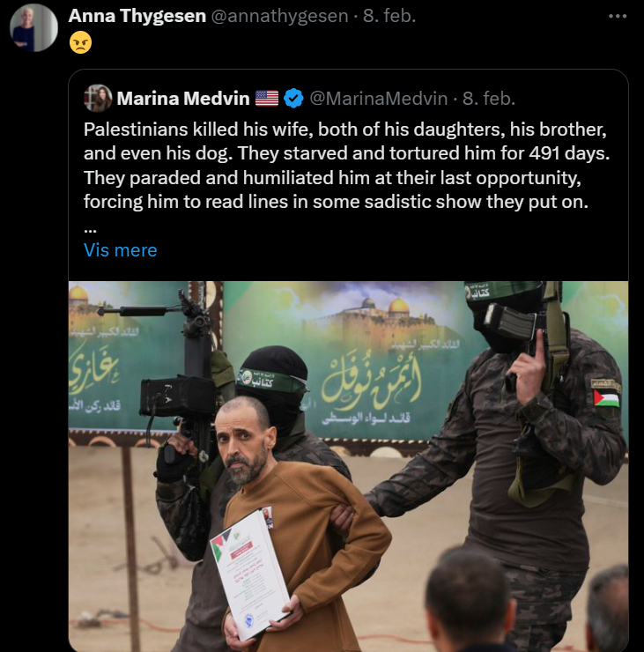
Task: Click the blue verified badge icon
Action: coord(293,99)
